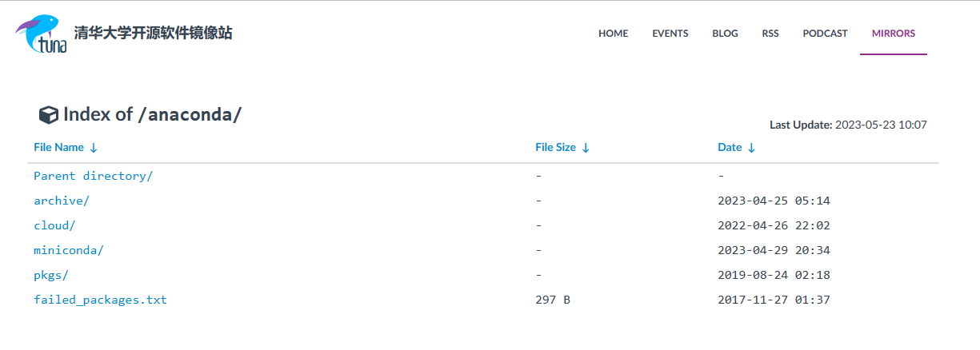Open the archive/ folder
The height and width of the screenshot is (350, 980).
pyautogui.click(x=62, y=201)
